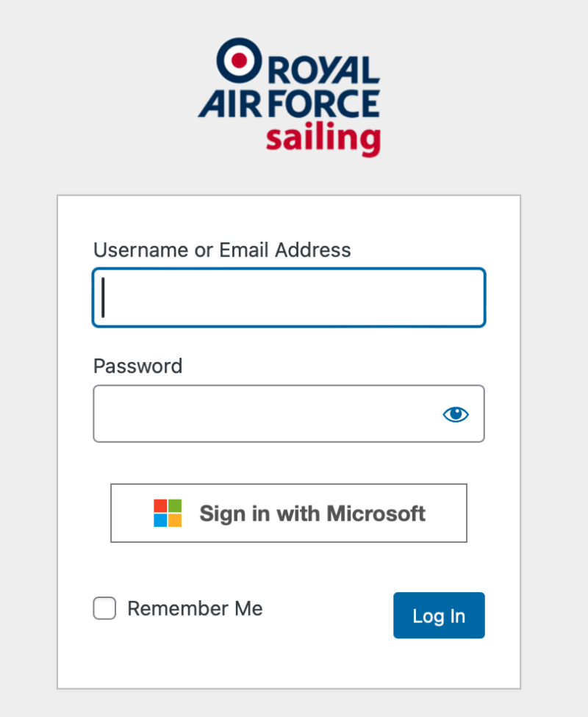
Task: Click the Username or Email Address label
Action: (x=222, y=250)
